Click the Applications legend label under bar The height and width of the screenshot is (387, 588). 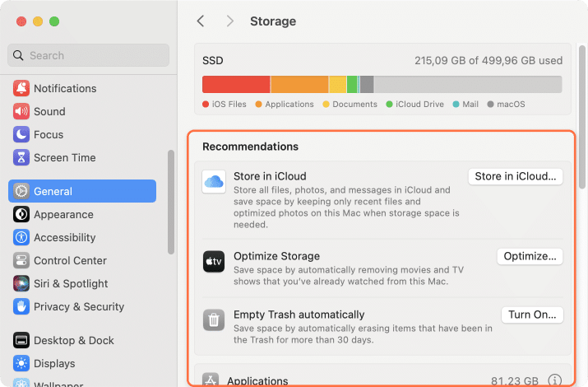click(x=289, y=104)
